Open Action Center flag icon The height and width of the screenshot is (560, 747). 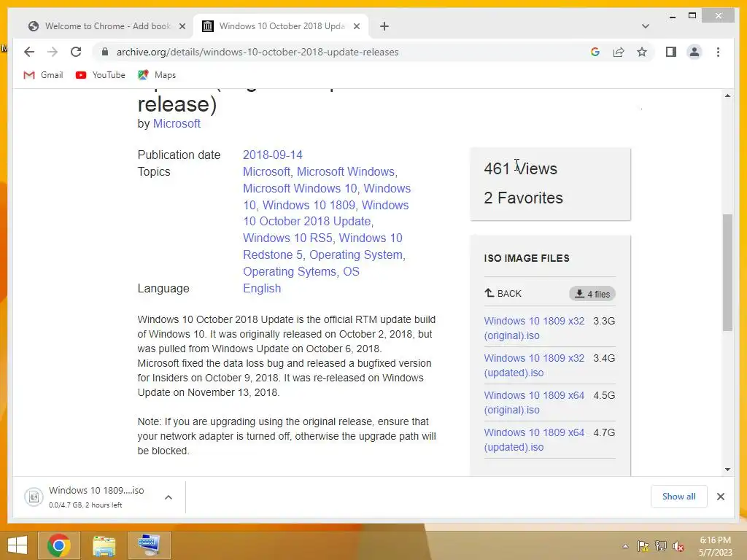643,546
